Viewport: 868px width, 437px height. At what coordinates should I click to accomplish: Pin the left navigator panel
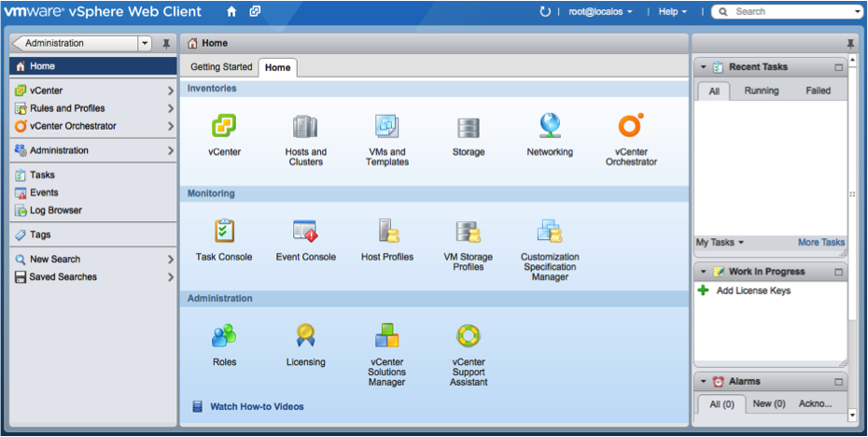[x=166, y=44]
